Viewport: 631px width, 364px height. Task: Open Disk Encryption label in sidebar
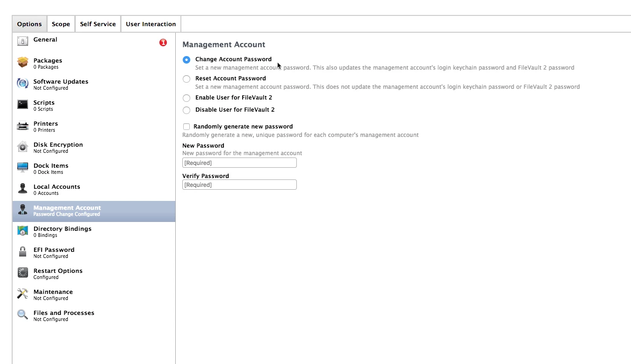tap(58, 144)
